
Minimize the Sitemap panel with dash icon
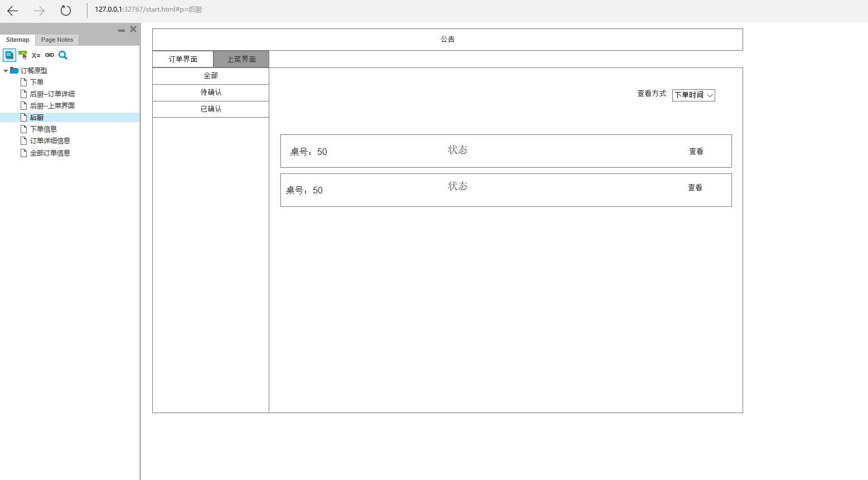point(122,31)
